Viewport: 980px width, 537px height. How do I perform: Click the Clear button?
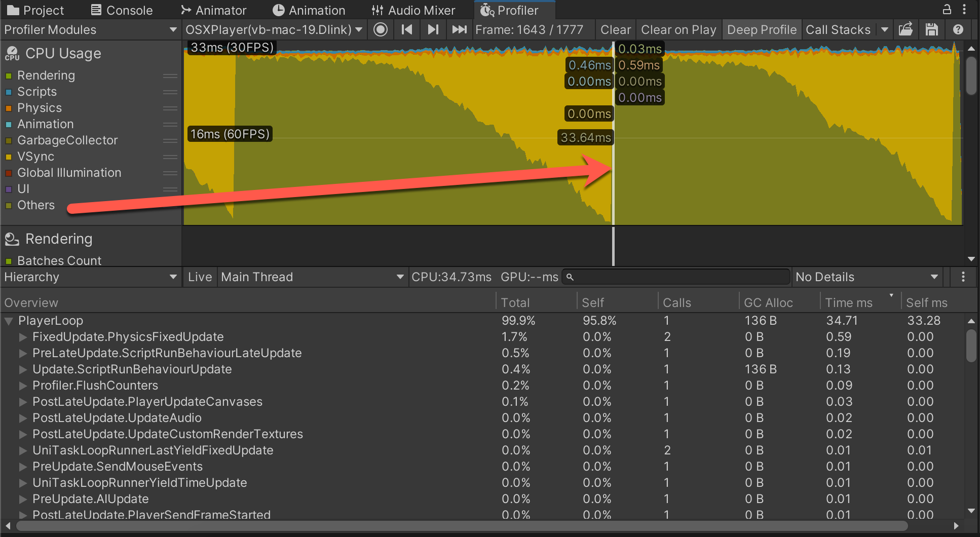click(x=616, y=30)
